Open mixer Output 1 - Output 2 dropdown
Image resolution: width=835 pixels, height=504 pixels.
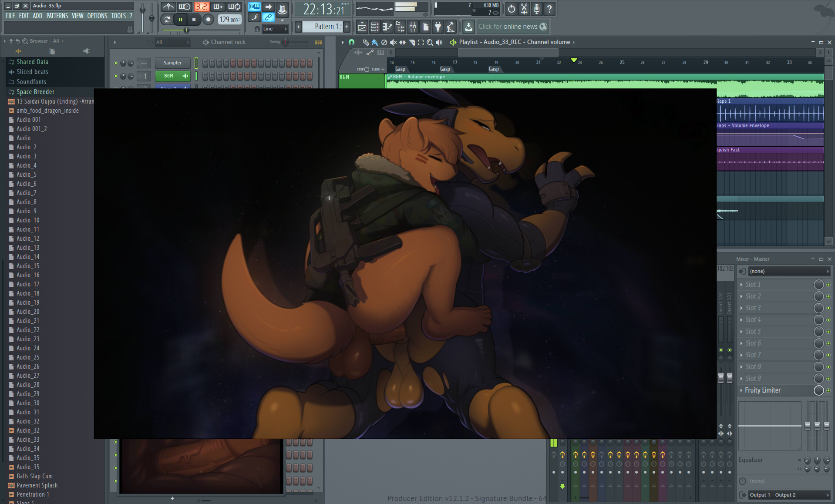point(789,495)
